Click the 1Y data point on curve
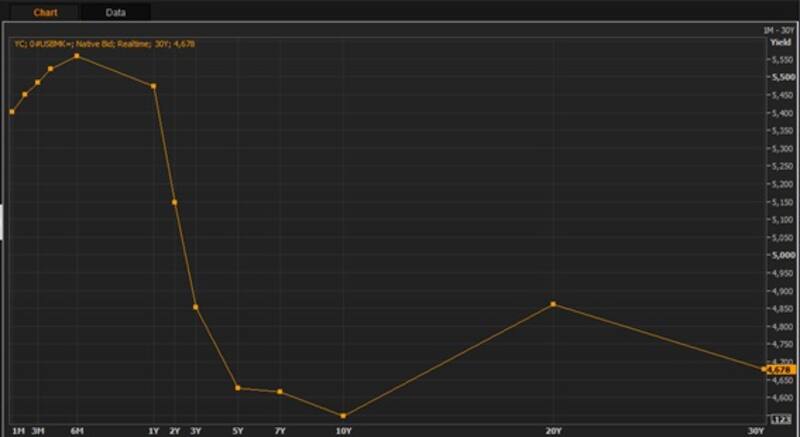The width and height of the screenshot is (800, 437). click(x=153, y=86)
